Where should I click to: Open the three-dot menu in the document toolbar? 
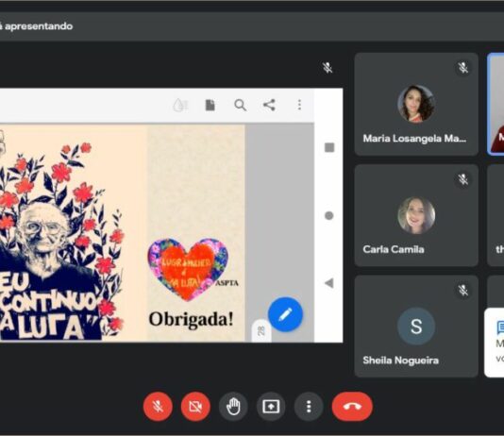(299, 105)
